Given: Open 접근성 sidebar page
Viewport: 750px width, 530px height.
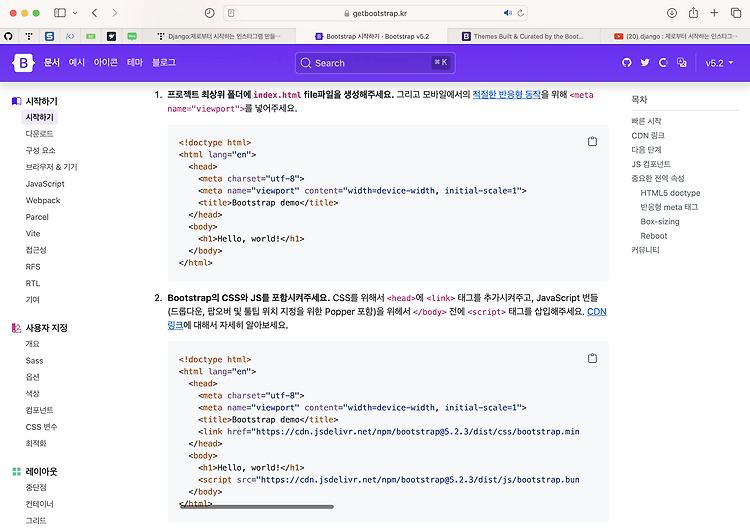Looking at the screenshot, I should [x=36, y=250].
